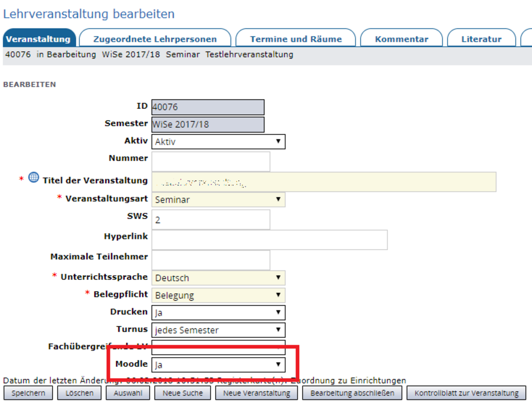Viewport: 532px width, 408px height.
Task: Open the Moodle dropdown
Action: 218,365
